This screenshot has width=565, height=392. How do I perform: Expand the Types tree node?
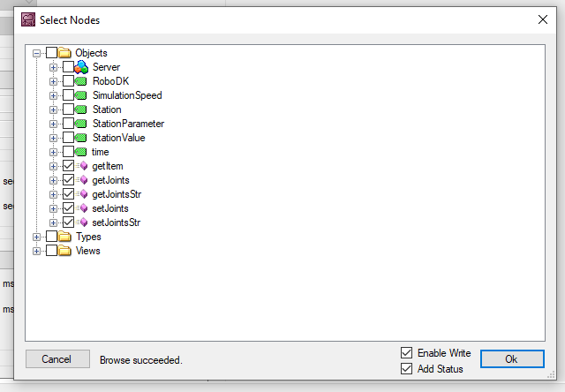coord(37,237)
